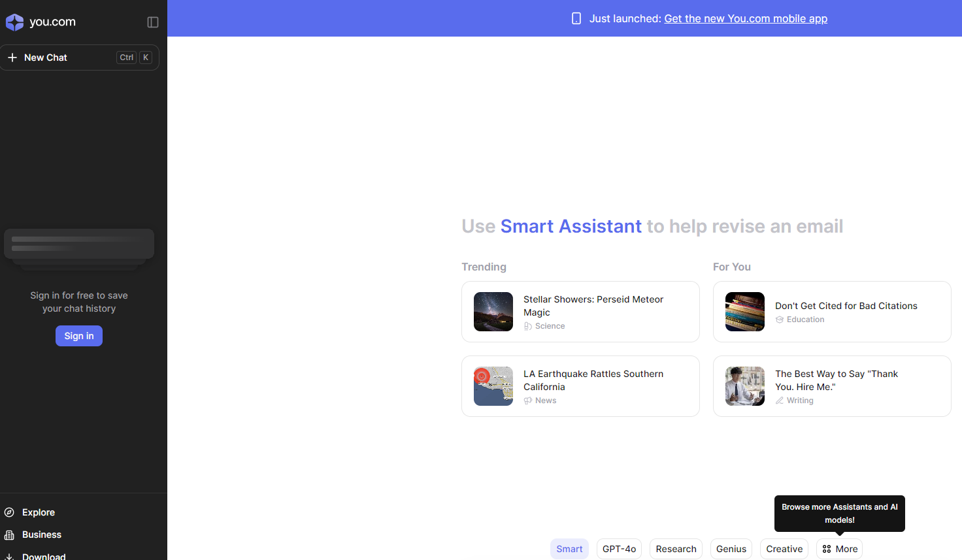Image resolution: width=962 pixels, height=560 pixels.
Task: Open the More assistants grid menu
Action: tap(839, 549)
